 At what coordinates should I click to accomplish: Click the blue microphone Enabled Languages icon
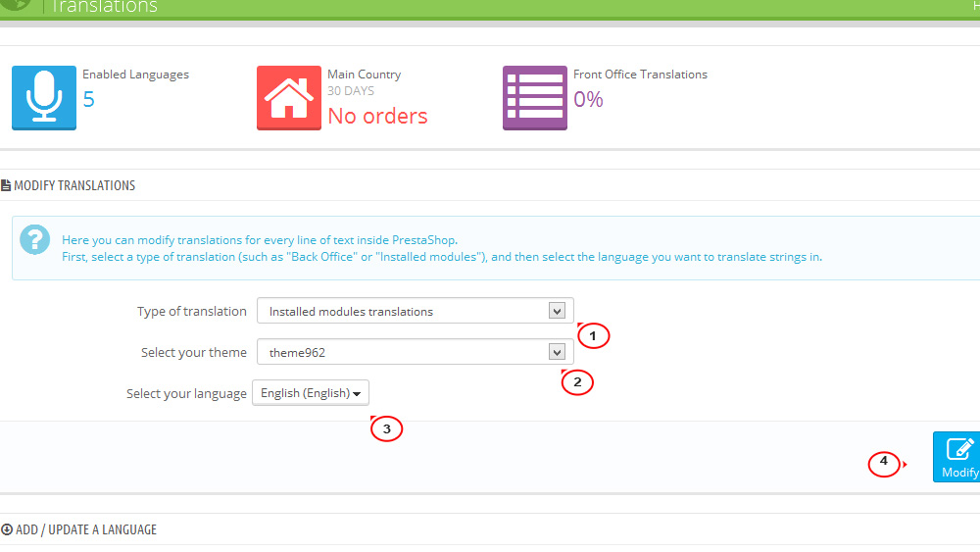44,97
